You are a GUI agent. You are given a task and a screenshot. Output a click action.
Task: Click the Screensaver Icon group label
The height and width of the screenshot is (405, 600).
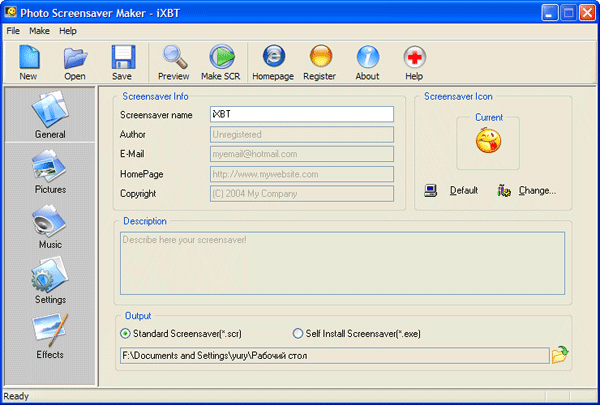click(x=458, y=96)
